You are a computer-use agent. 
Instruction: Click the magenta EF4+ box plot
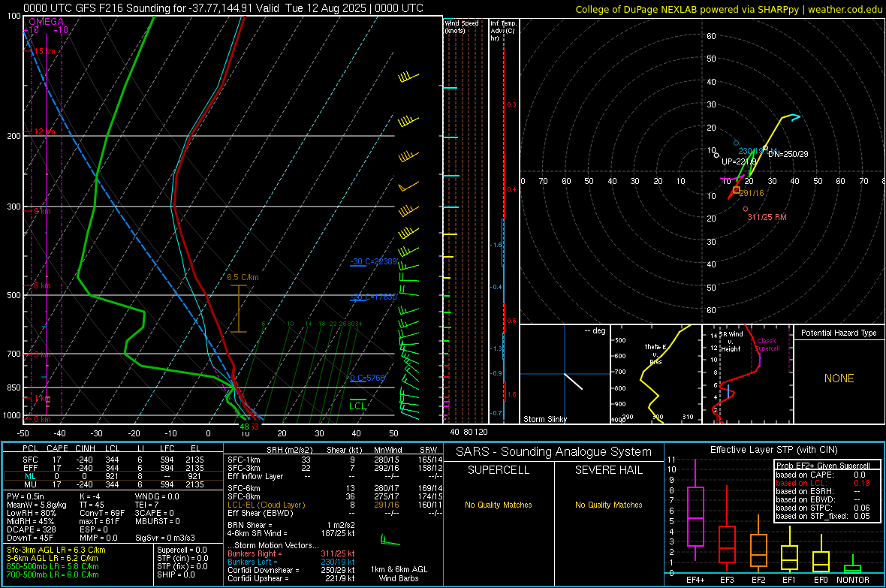pos(695,510)
